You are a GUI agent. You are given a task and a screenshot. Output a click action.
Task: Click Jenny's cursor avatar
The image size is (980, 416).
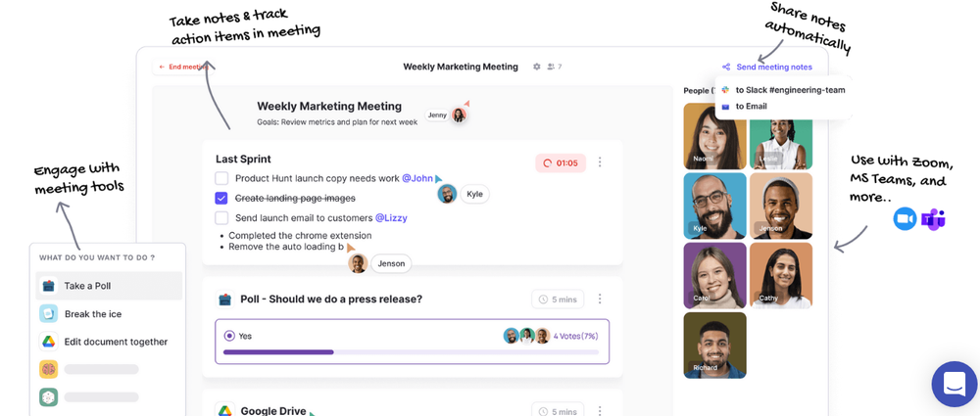[460, 115]
